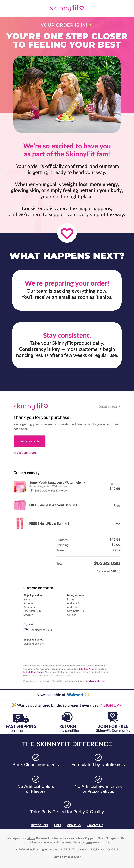
Task: Click the Super Youth product thumbnail
Action: coord(20,487)
